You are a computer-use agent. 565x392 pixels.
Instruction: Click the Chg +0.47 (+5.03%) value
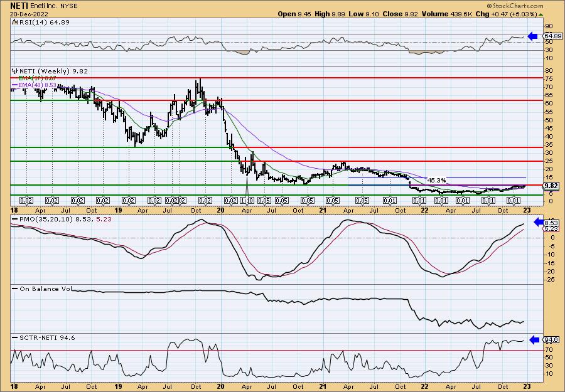[x=506, y=14]
